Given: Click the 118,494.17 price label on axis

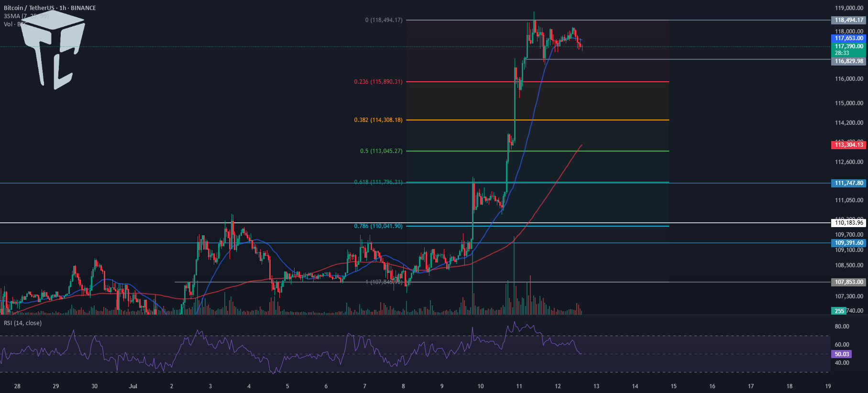Looking at the screenshot, I should [849, 20].
